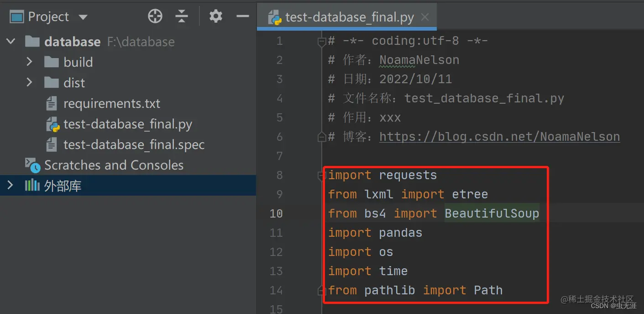This screenshot has width=644, height=314.
Task: Click the external libraries bar-chart icon
Action: [x=32, y=186]
